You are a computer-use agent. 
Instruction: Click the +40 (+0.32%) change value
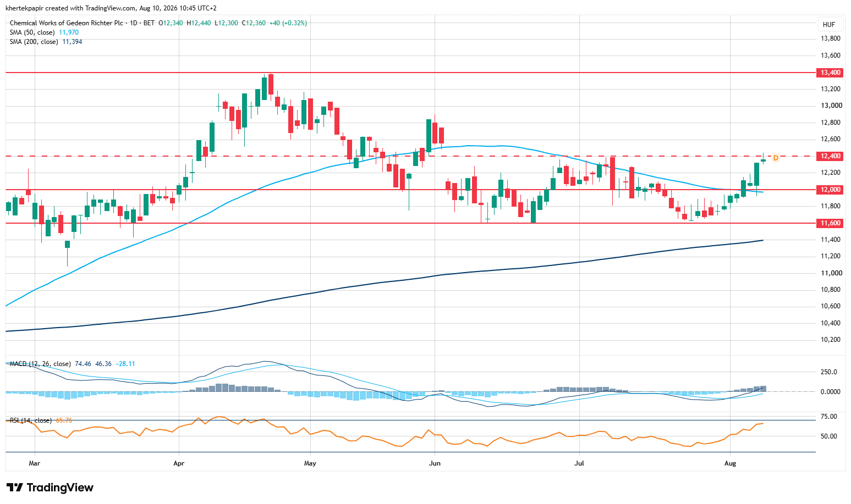click(288, 23)
